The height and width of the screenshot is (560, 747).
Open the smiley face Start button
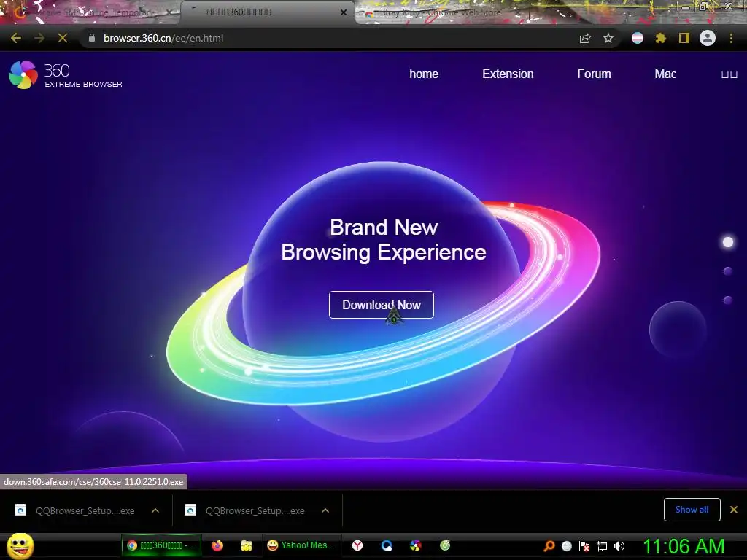tap(20, 545)
